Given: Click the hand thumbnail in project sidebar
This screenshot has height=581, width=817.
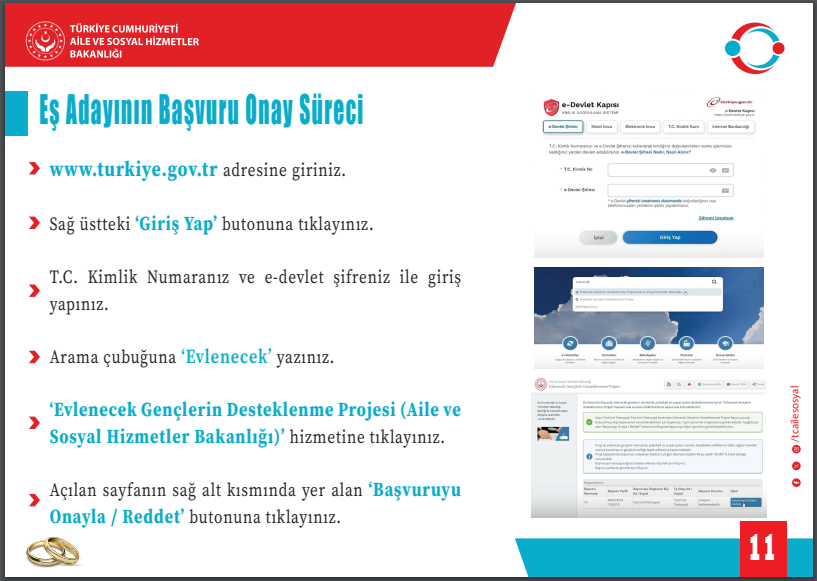Looking at the screenshot, I should click(553, 434).
